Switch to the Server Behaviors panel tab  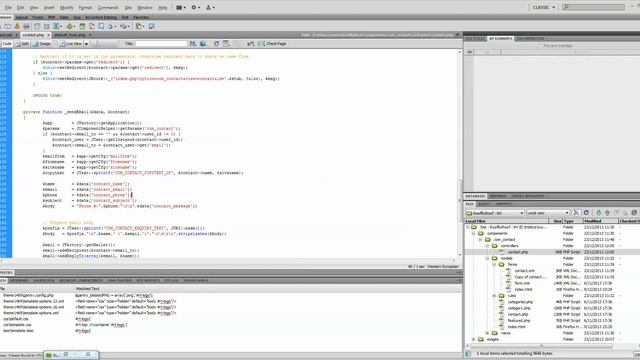click(527, 196)
